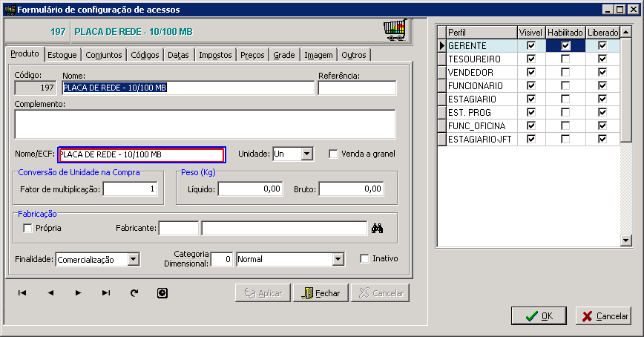
Task: Click the refresh record arrow icon
Action: pyautogui.click(x=134, y=293)
